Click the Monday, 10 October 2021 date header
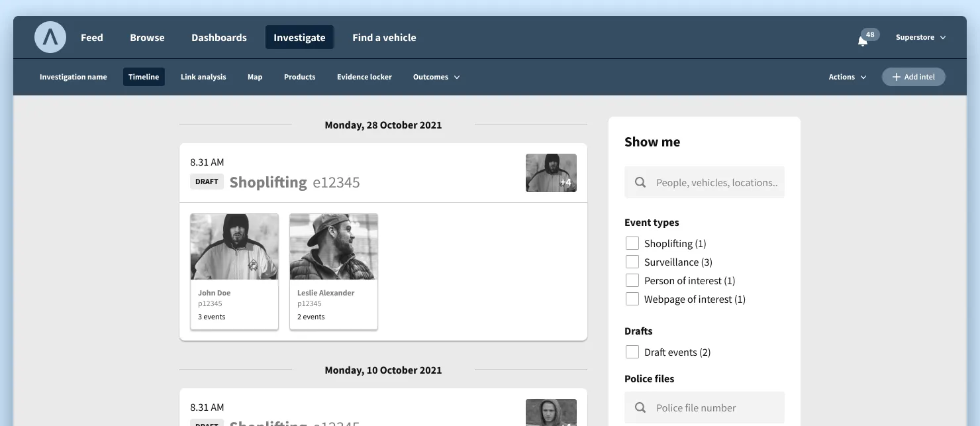The width and height of the screenshot is (980, 426). (383, 370)
